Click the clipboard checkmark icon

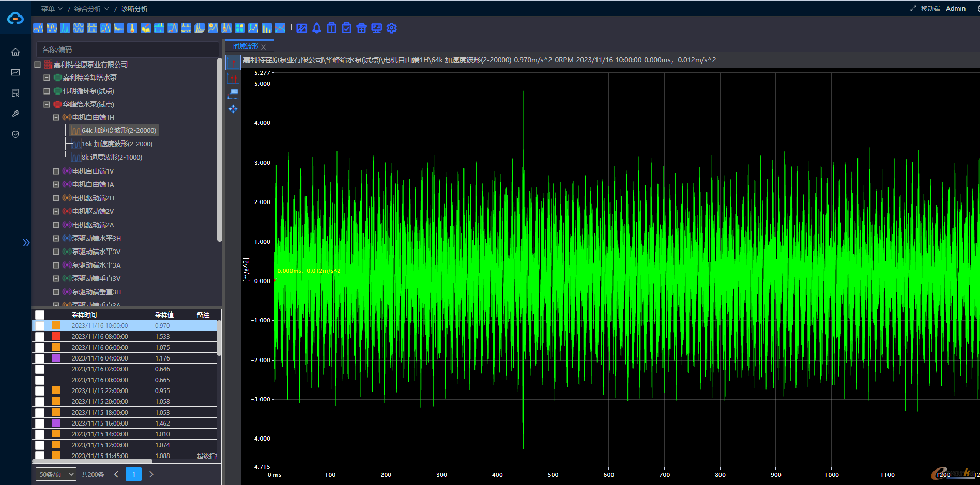click(347, 28)
